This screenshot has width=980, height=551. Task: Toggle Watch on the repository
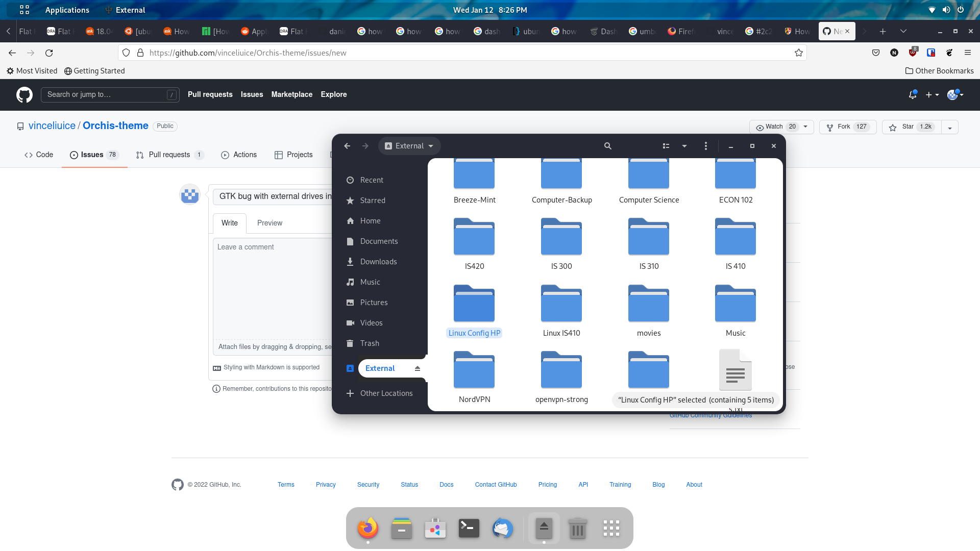pos(772,127)
